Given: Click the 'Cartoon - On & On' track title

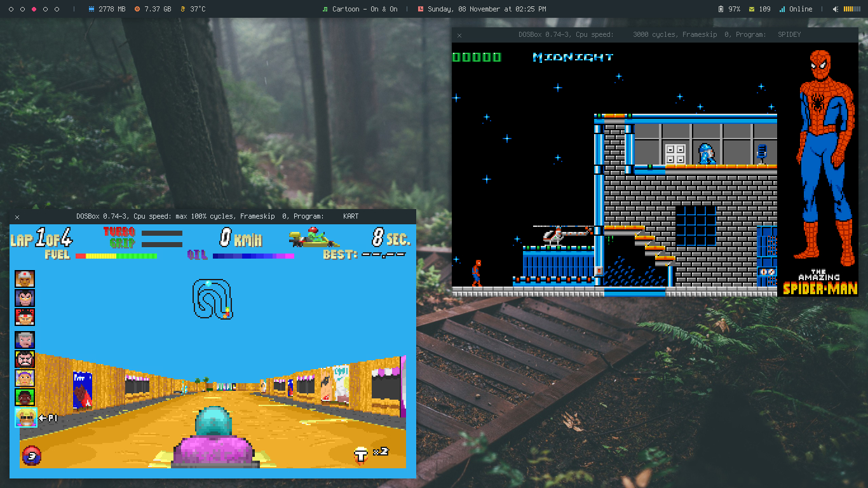Looking at the screenshot, I should (x=365, y=9).
